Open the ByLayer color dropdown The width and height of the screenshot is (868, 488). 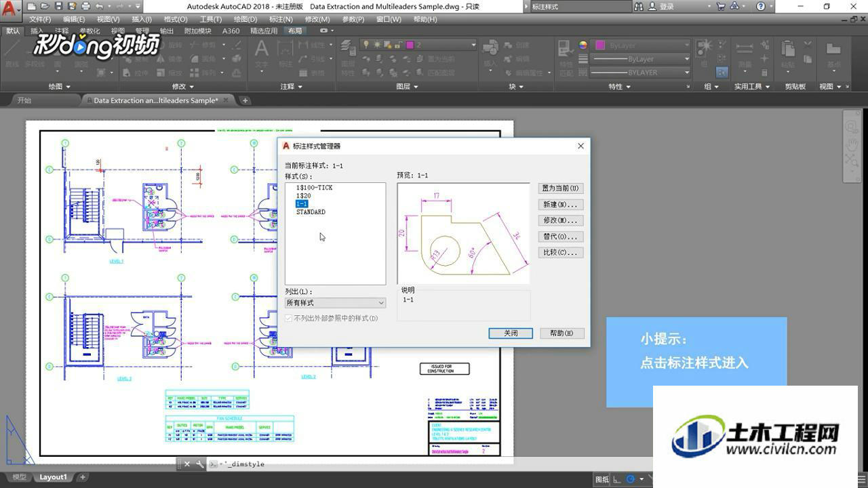pos(686,45)
